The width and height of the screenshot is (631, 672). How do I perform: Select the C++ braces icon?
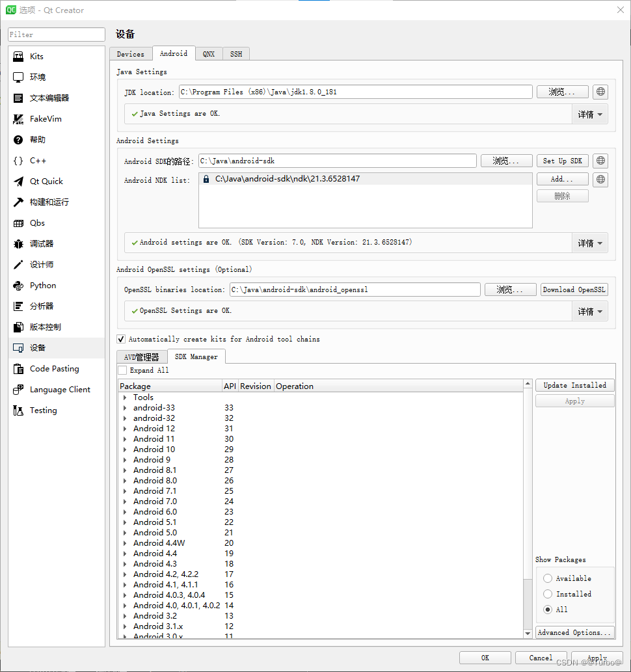tap(18, 161)
